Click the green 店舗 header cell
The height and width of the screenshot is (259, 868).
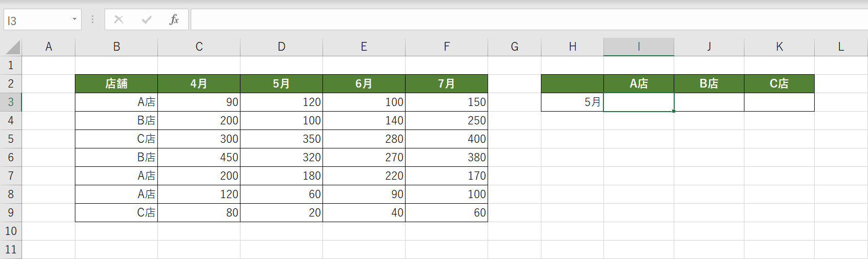tap(116, 84)
